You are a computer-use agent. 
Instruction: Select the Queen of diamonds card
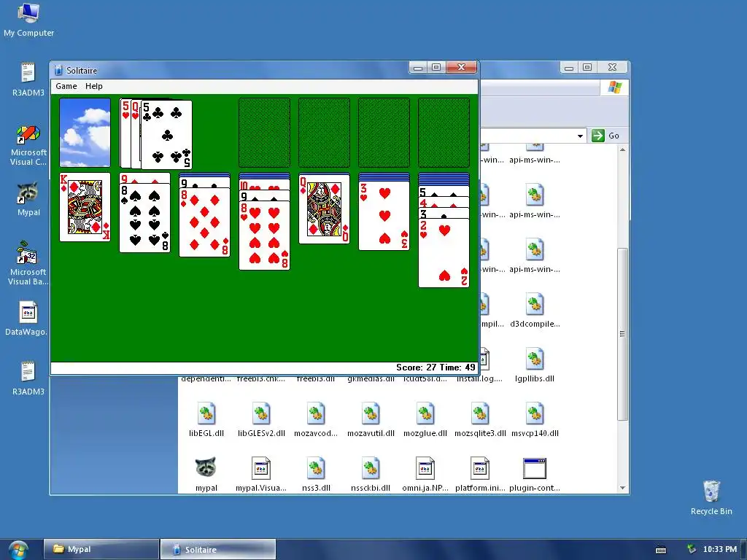tap(324, 209)
